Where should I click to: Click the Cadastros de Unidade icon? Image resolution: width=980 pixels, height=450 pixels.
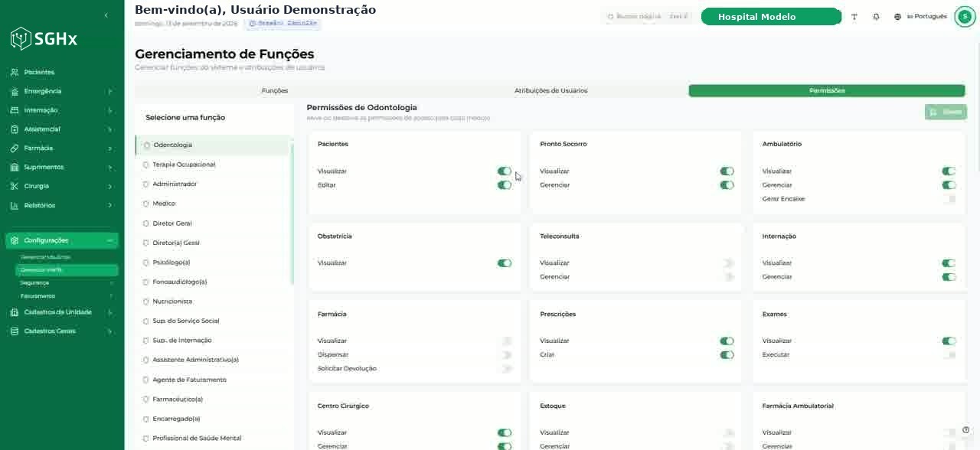click(15, 312)
